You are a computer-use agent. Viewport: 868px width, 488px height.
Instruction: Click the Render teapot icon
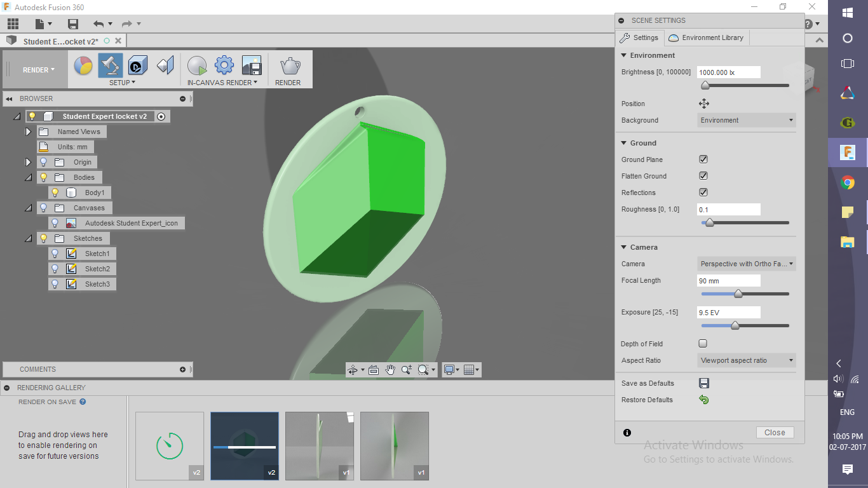(290, 65)
